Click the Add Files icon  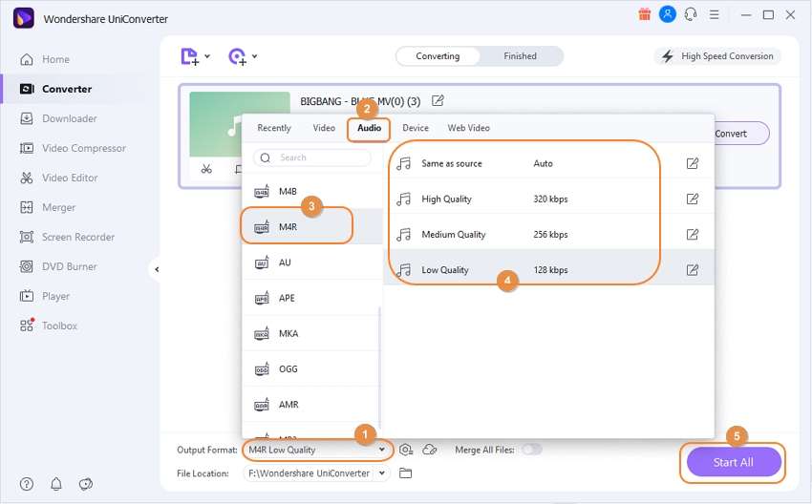click(x=189, y=56)
